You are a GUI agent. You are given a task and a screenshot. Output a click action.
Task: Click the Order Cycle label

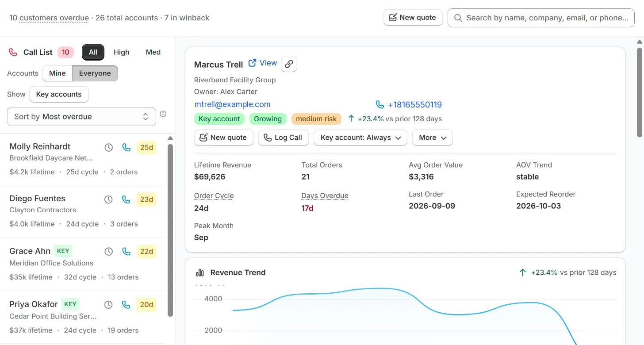[214, 195]
